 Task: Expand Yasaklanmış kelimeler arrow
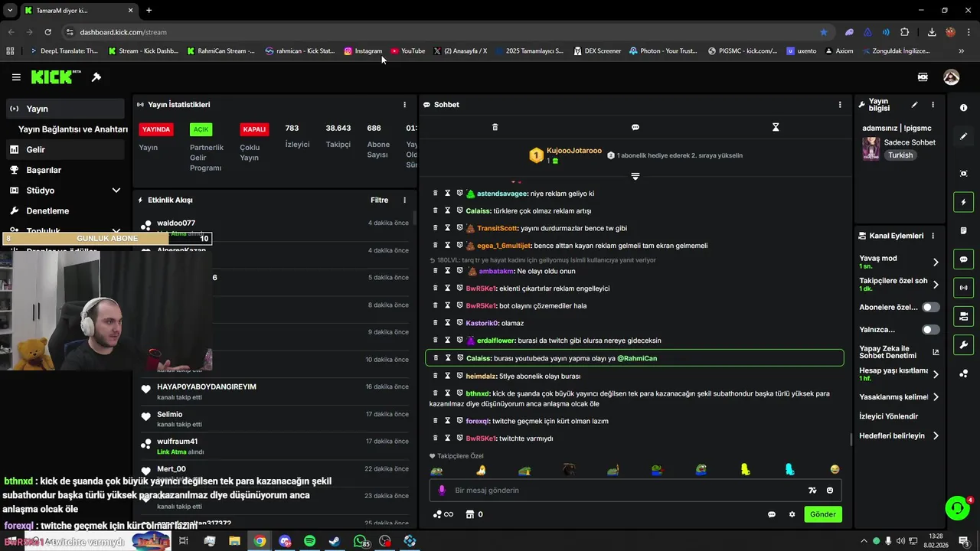coord(936,397)
